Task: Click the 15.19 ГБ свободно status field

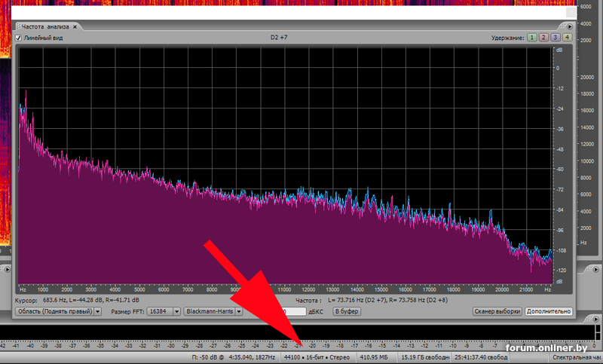Action: [424, 357]
